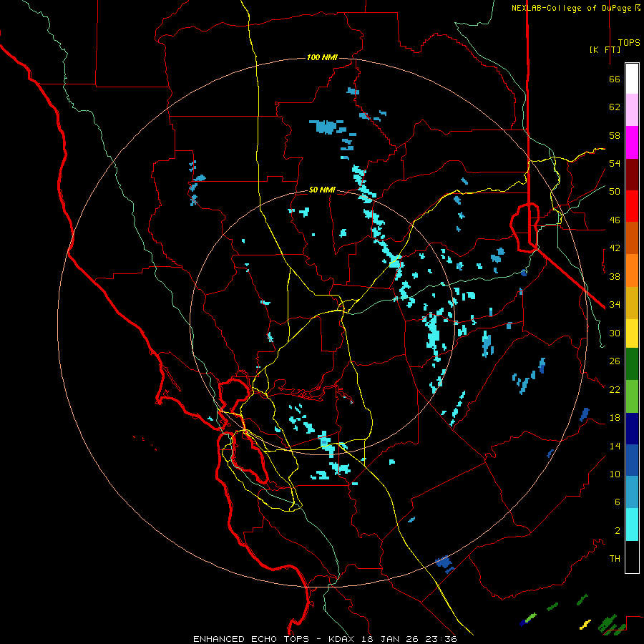
Task: Click the '6' legend value
Action: (x=618, y=502)
